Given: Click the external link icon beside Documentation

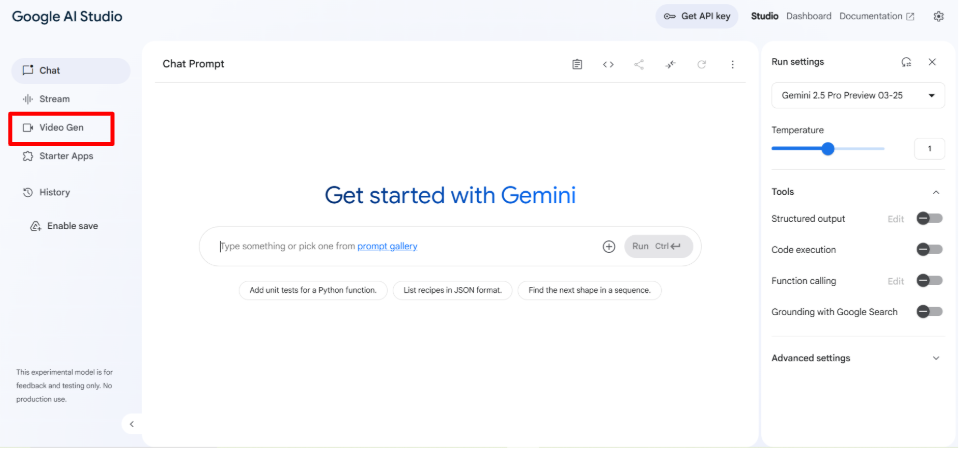Looking at the screenshot, I should (x=910, y=17).
